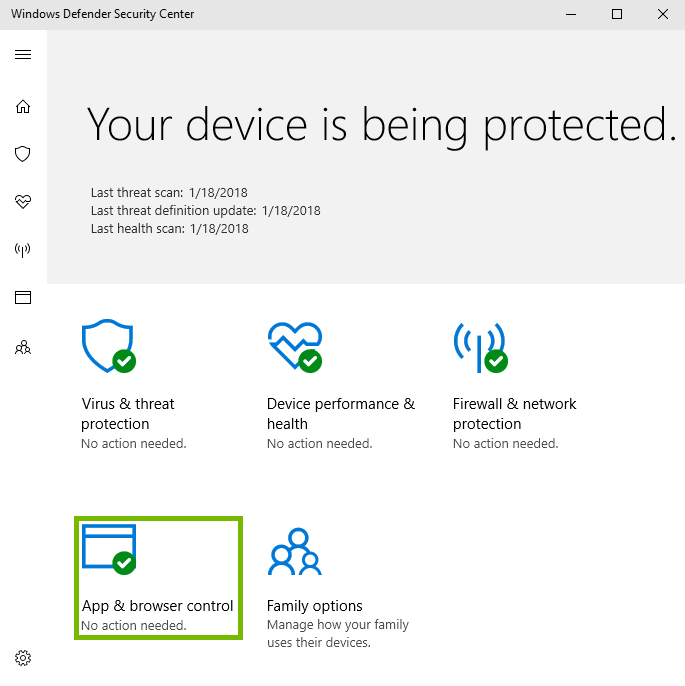Screen dimensions: 685x686
Task: Click the large family people tile icon
Action: pyautogui.click(x=295, y=551)
